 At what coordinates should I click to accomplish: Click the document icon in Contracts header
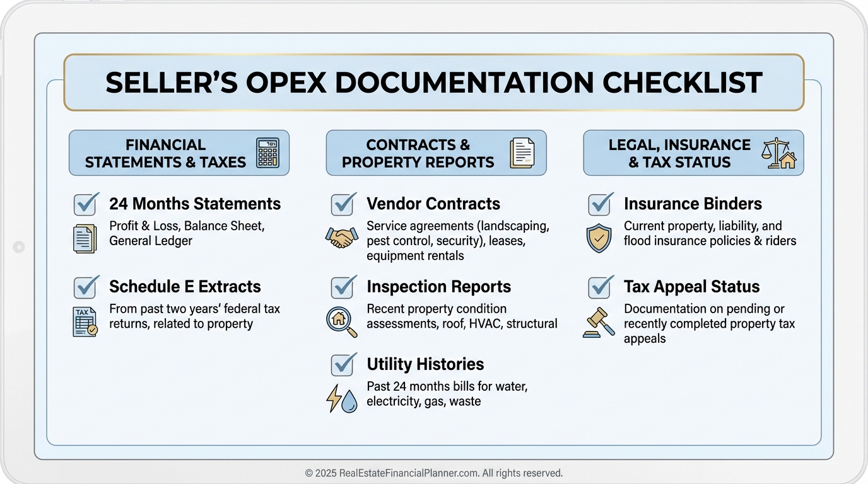pyautogui.click(x=522, y=153)
